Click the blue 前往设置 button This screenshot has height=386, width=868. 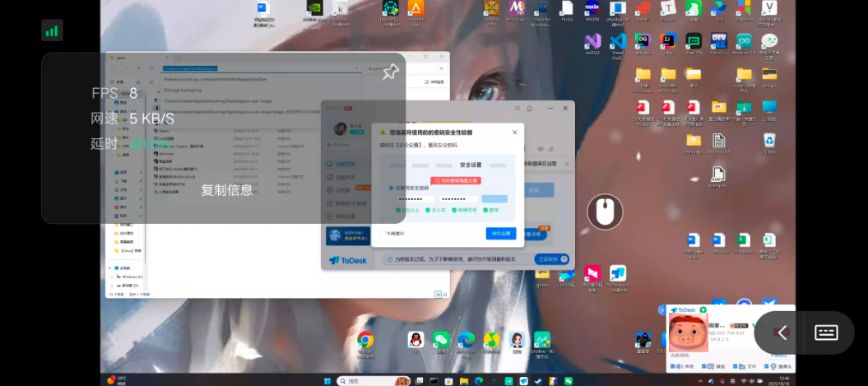[501, 233]
